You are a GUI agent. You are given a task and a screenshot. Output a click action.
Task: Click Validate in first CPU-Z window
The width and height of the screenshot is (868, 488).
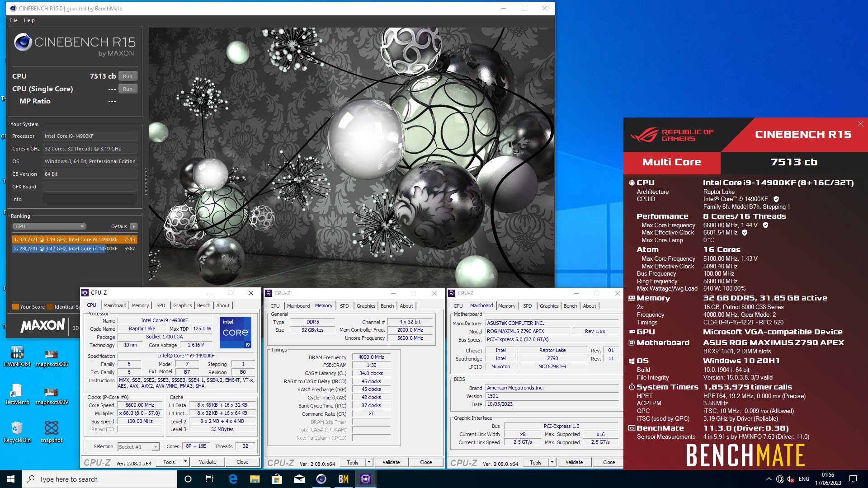coord(208,462)
